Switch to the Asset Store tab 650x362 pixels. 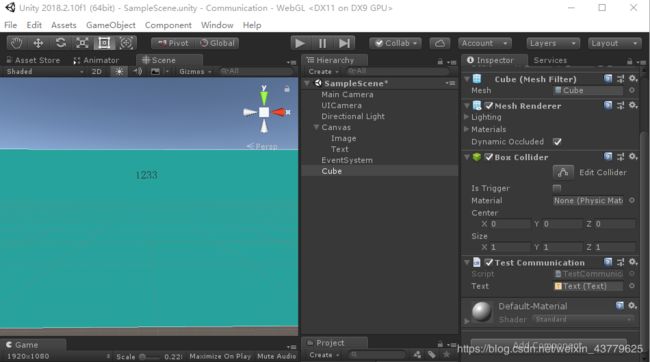(33, 60)
